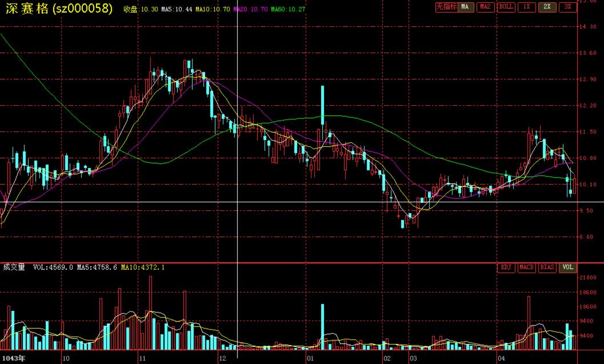Click the MA60 green legend label
The width and height of the screenshot is (604, 364).
coord(287,10)
